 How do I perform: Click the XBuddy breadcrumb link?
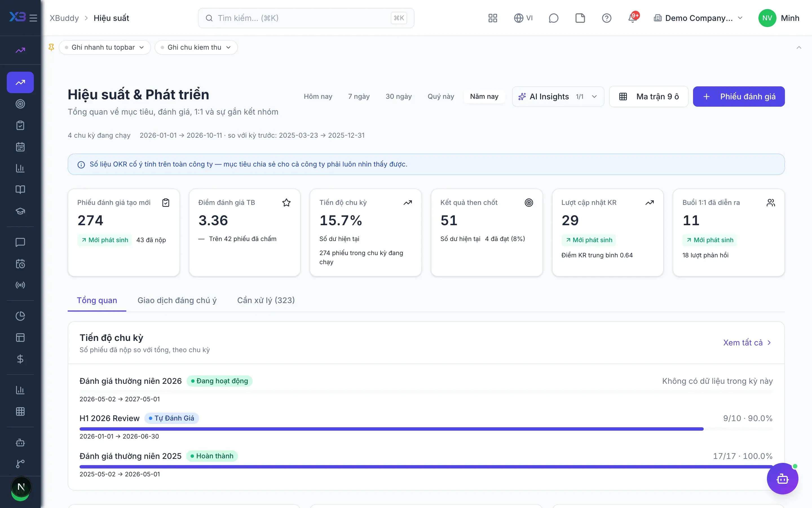[x=64, y=18]
